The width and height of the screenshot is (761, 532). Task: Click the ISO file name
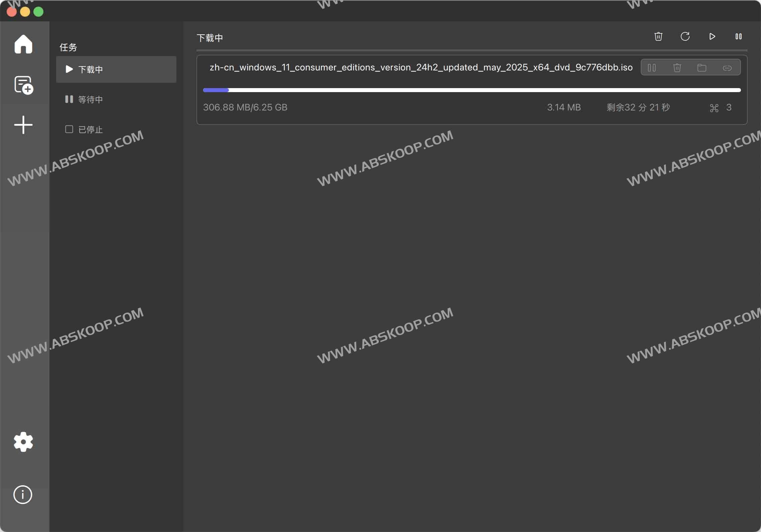(421, 67)
